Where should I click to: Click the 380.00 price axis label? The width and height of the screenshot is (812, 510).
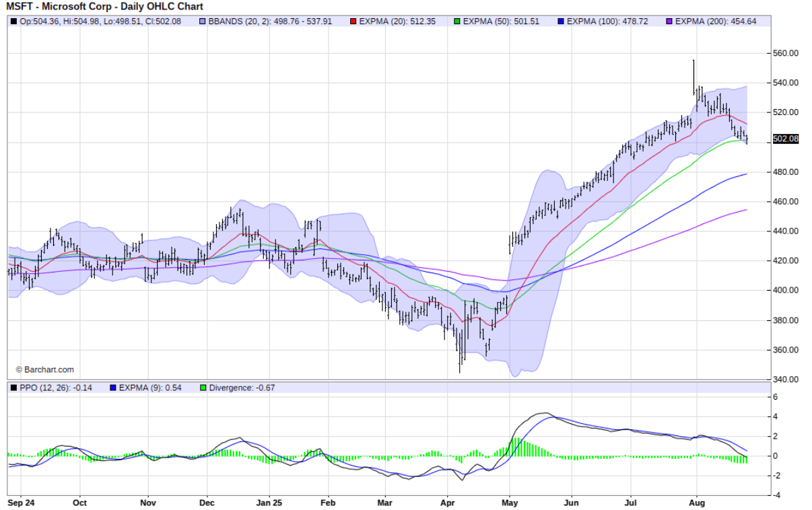click(x=786, y=320)
